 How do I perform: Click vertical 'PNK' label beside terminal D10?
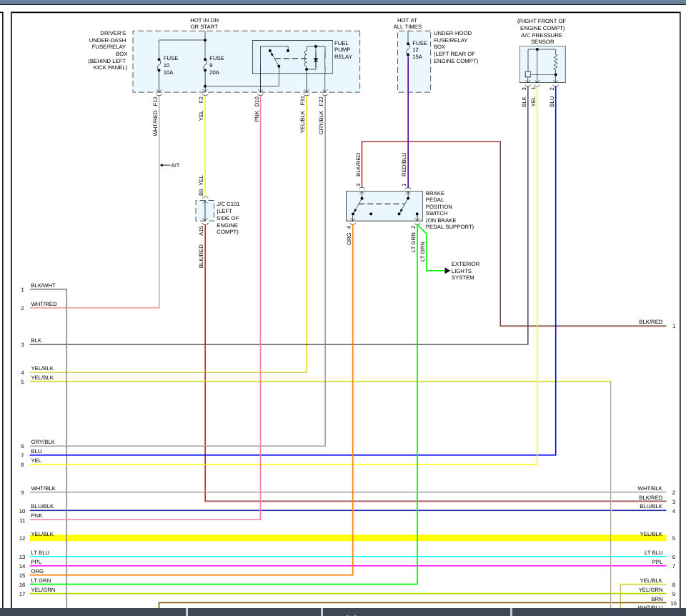[257, 116]
